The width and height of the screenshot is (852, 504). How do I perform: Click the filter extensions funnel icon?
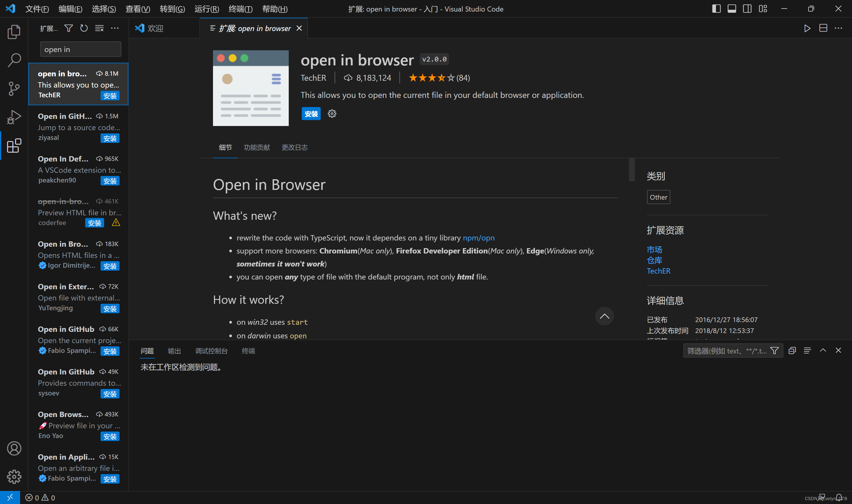pos(69,28)
